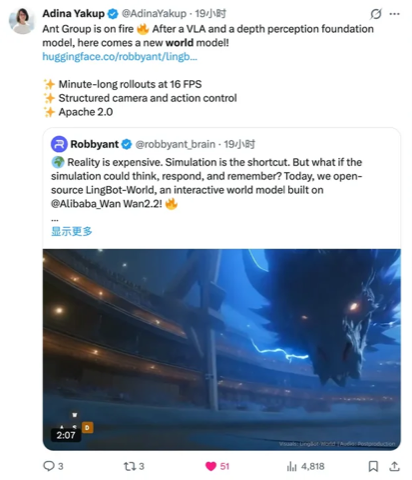
Task: Open the Adina Yakup display name
Action: tap(73, 14)
